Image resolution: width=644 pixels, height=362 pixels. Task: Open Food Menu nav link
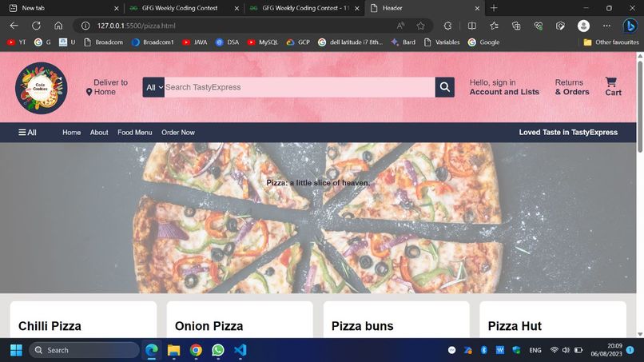tap(135, 133)
